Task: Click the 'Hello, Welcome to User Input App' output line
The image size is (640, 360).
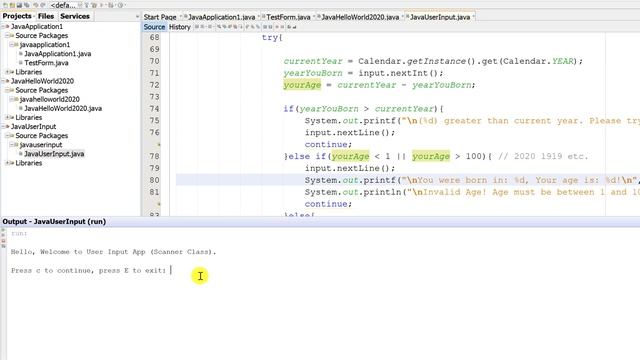Action: (x=113, y=252)
